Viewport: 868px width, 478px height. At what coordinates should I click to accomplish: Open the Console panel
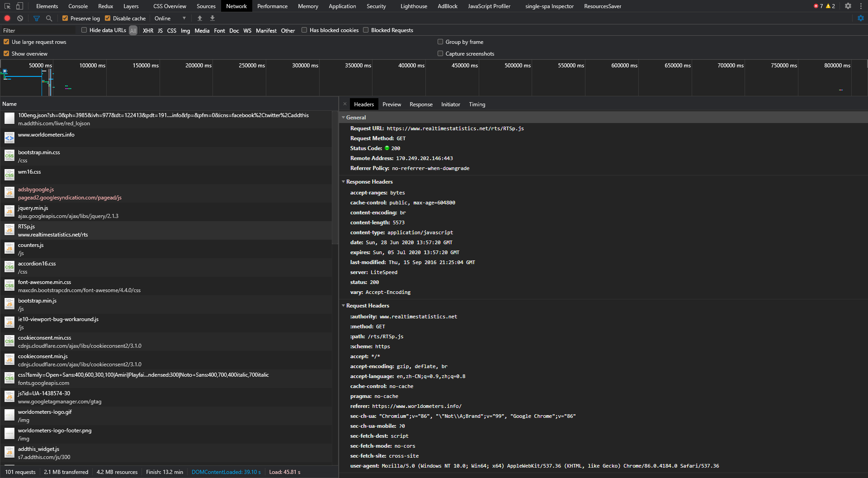click(78, 6)
